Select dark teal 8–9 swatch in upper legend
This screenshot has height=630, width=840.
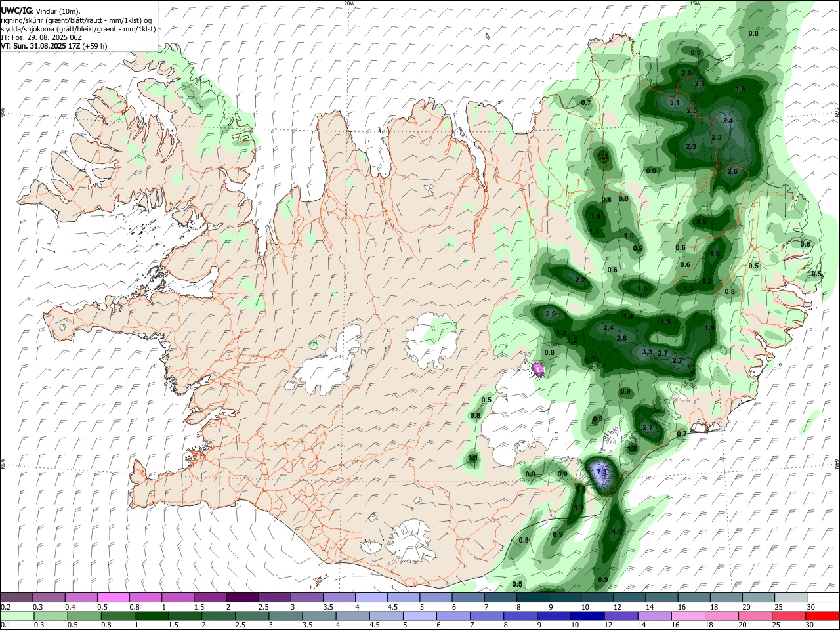[532, 598]
